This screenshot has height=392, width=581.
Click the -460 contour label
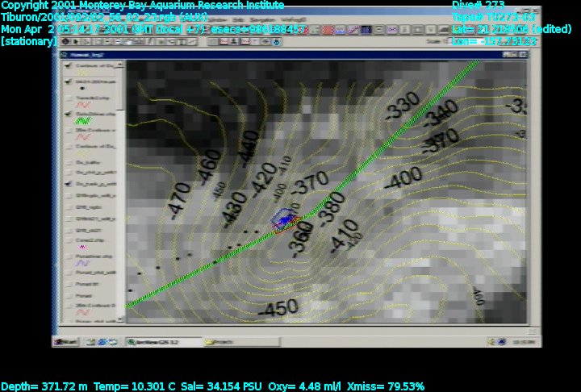(x=211, y=167)
